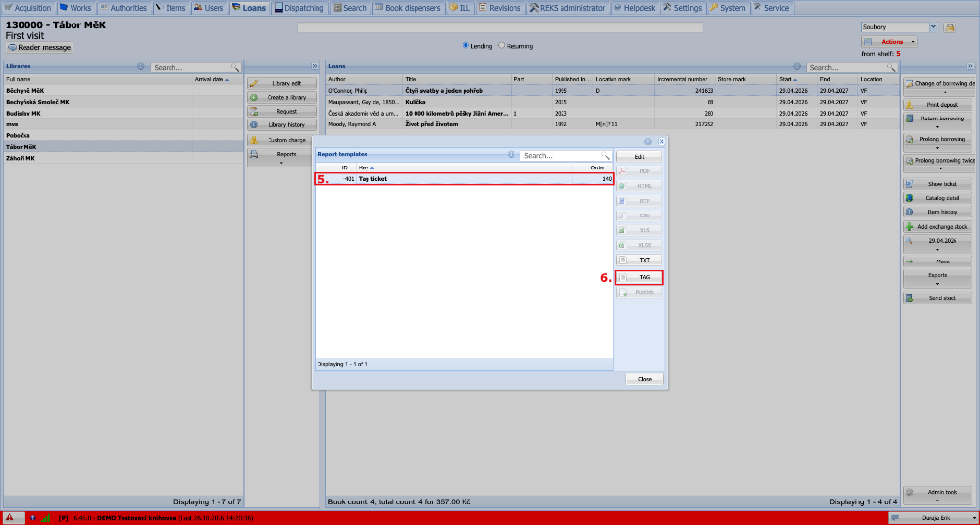The width and height of the screenshot is (980, 525).
Task: Click the red warning icon in status bar
Action: click(x=10, y=517)
